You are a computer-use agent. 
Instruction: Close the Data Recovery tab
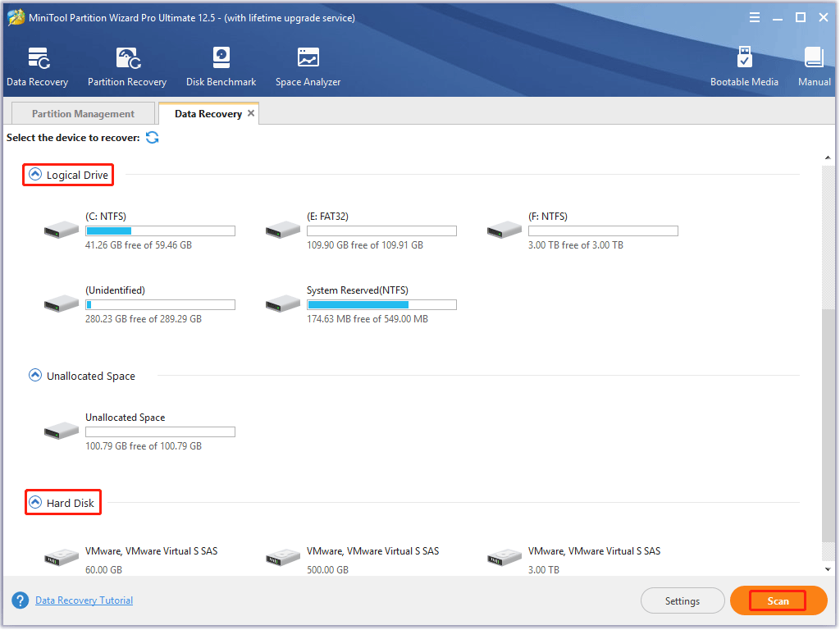click(x=251, y=113)
